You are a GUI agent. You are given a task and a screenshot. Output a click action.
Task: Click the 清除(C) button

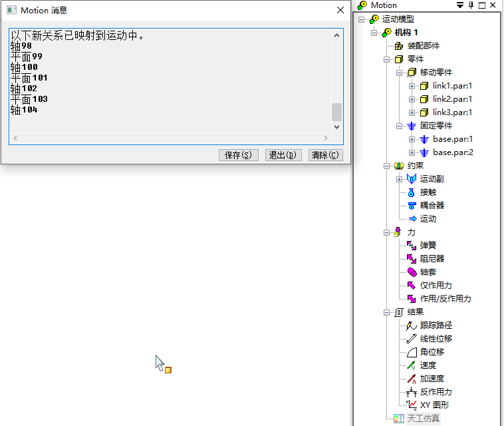pyautogui.click(x=325, y=155)
